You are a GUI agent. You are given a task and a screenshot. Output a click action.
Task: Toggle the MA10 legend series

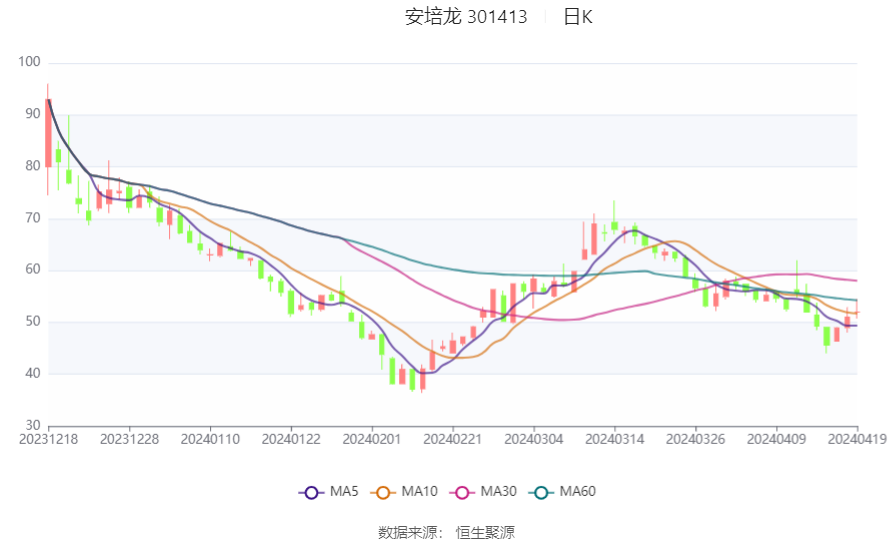click(404, 492)
